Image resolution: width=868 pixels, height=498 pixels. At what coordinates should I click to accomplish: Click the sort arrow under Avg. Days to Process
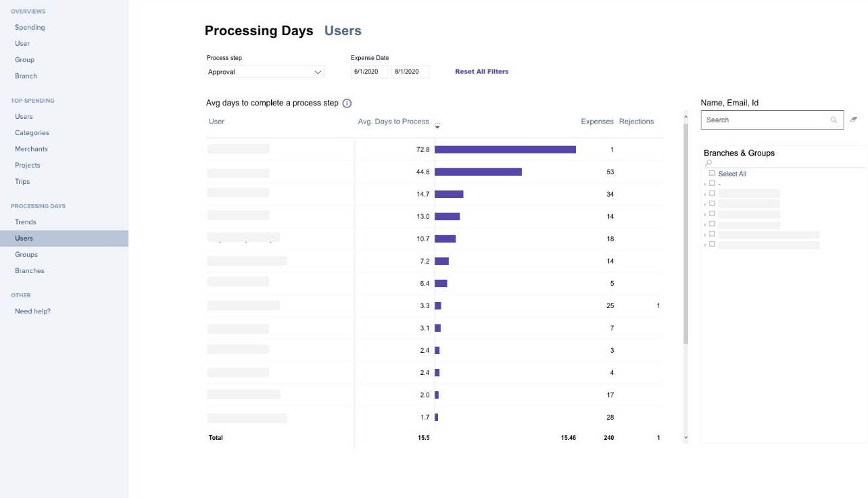437,126
